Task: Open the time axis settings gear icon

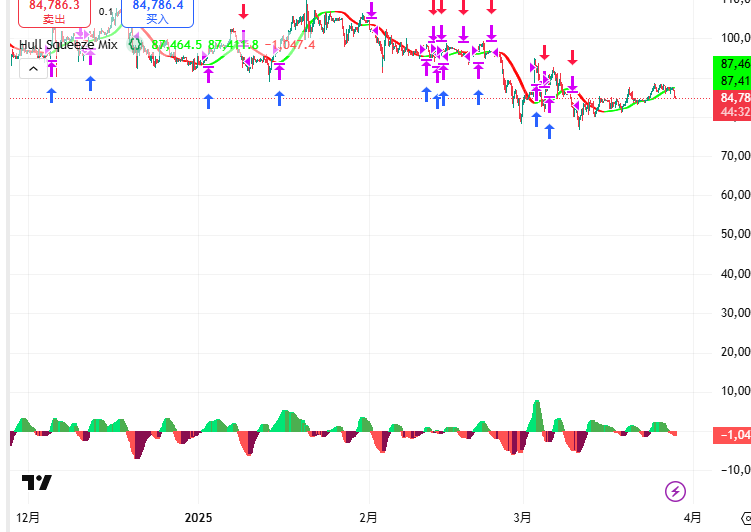Action: click(x=744, y=518)
